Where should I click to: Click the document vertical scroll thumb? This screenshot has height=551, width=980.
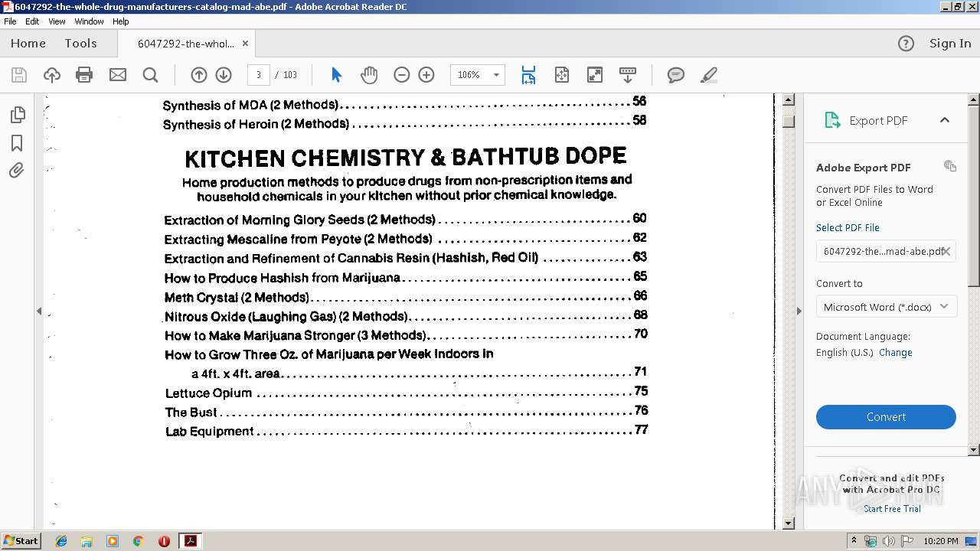pyautogui.click(x=789, y=121)
